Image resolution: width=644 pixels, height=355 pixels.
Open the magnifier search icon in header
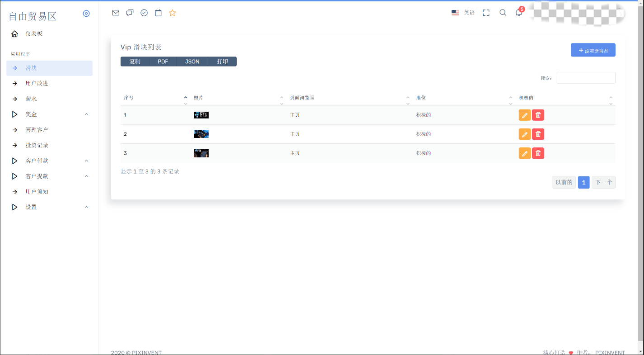[503, 13]
